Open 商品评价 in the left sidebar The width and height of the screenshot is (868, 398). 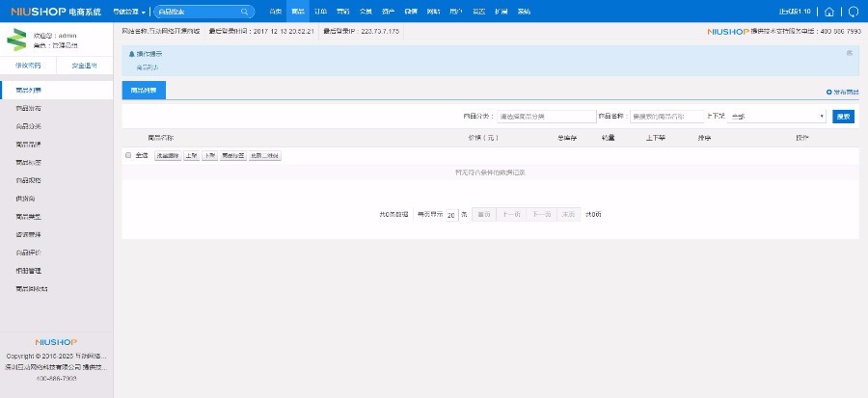(57, 252)
